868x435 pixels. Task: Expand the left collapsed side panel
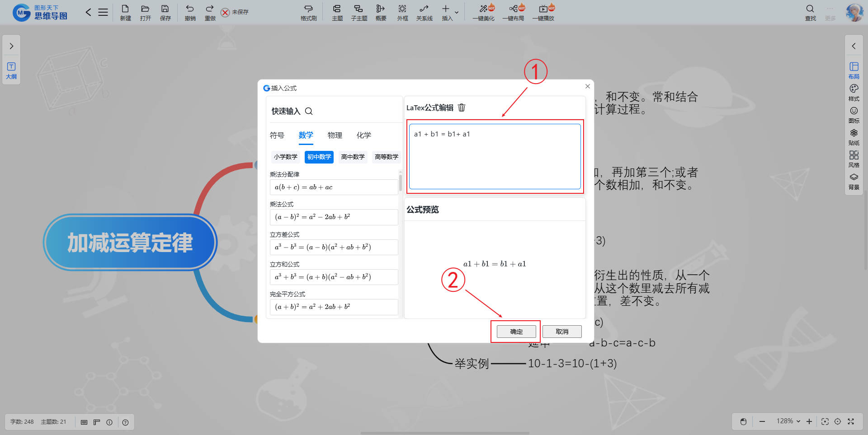click(11, 46)
